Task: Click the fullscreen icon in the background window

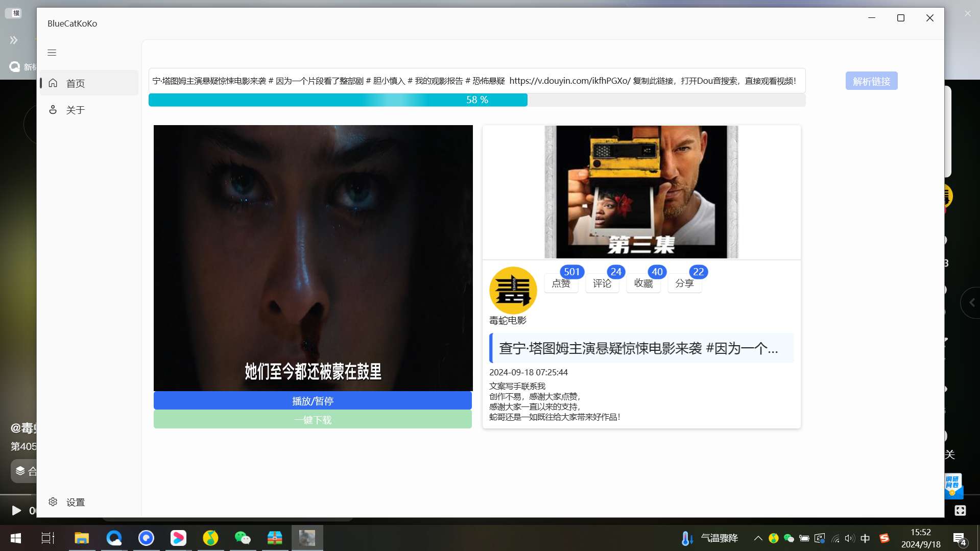Action: click(x=960, y=510)
